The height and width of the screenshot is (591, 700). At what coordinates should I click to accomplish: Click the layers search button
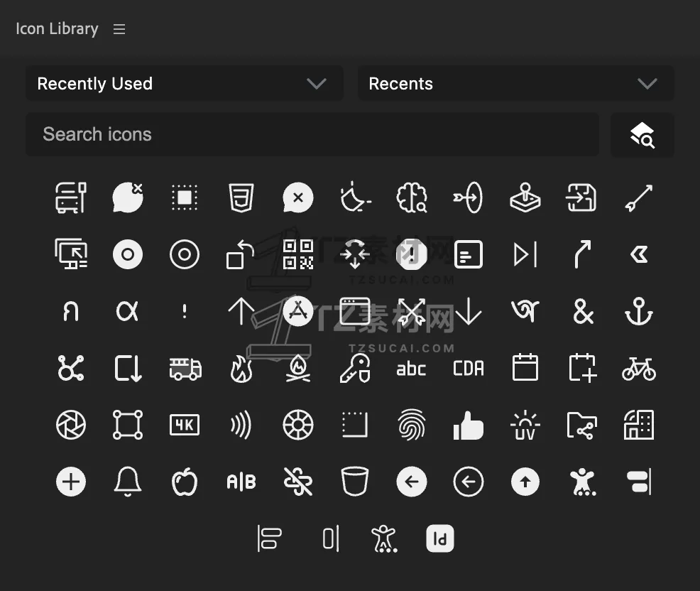tap(642, 135)
